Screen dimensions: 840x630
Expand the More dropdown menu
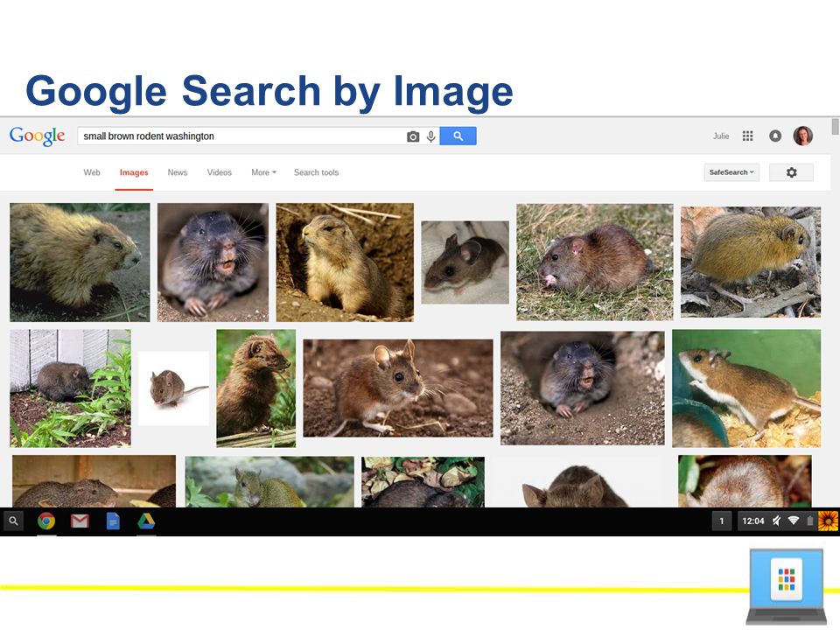pyautogui.click(x=263, y=172)
